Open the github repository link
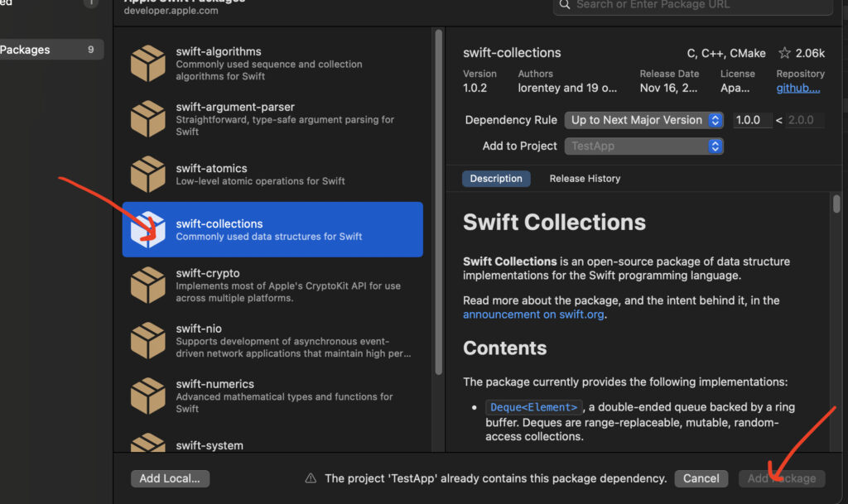 coord(797,88)
